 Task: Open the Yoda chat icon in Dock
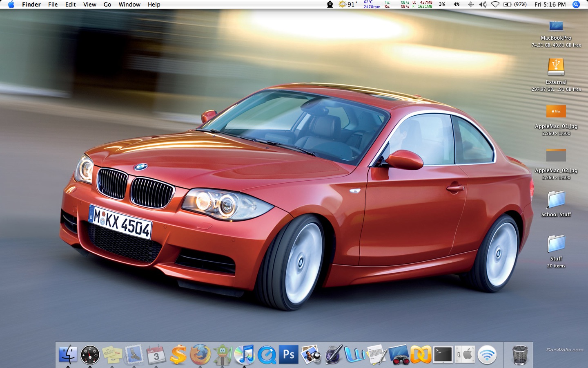[x=223, y=355]
